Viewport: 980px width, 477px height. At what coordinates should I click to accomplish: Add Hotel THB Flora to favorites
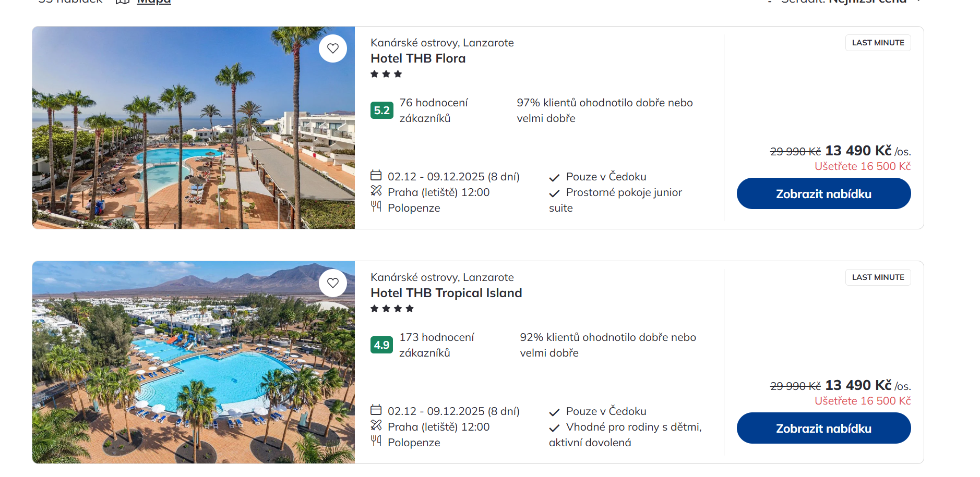[333, 48]
